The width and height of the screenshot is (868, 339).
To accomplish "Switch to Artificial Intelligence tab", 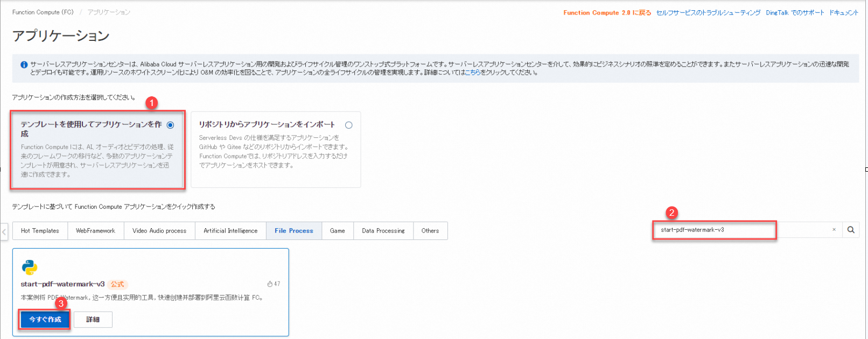I will (230, 231).
